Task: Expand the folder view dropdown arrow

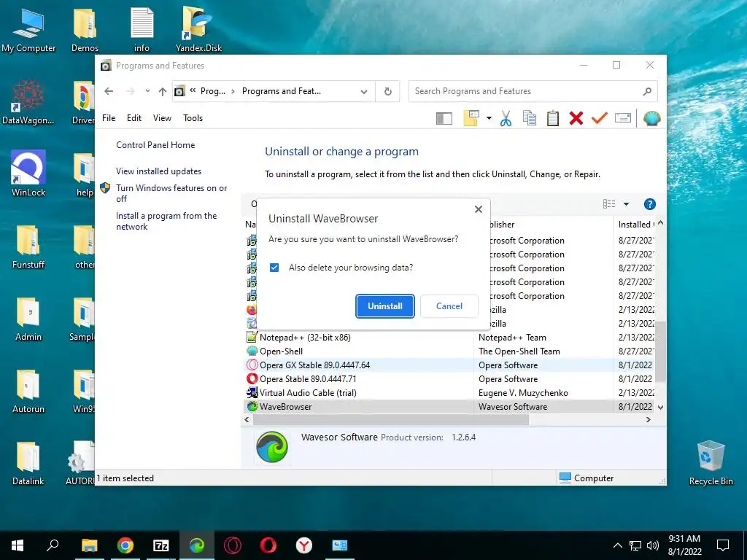Action: click(x=489, y=118)
